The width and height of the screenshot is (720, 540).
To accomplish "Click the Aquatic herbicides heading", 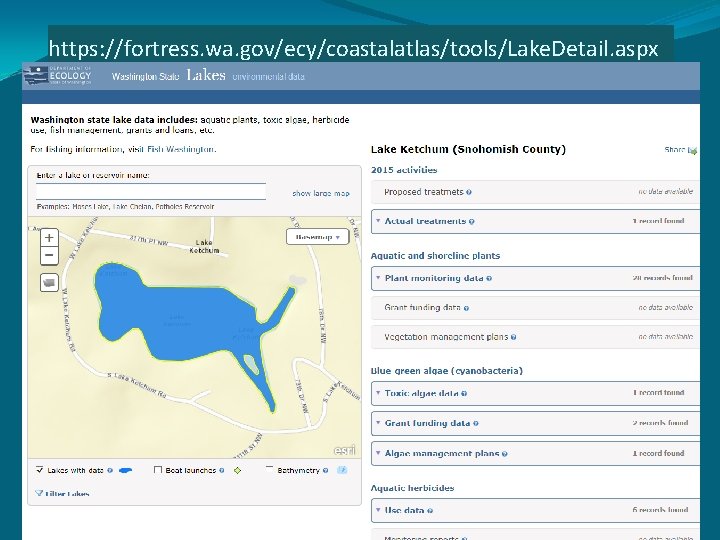I will tap(412, 488).
